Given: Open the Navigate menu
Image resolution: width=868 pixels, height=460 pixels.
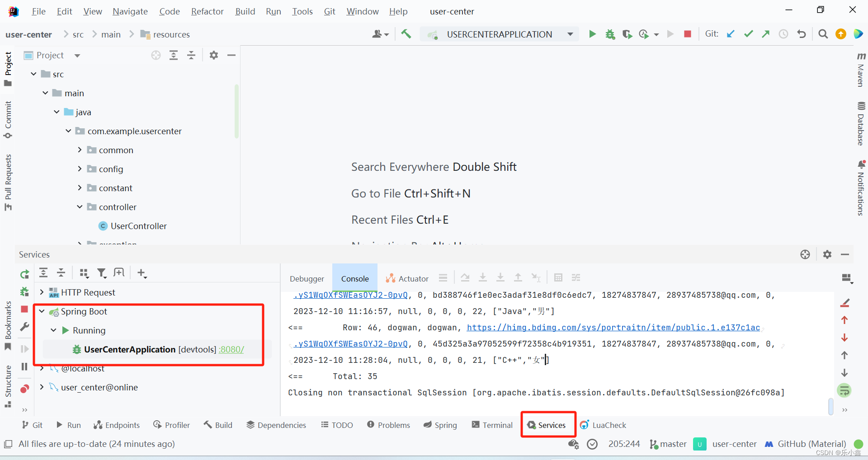Looking at the screenshot, I should (130, 11).
